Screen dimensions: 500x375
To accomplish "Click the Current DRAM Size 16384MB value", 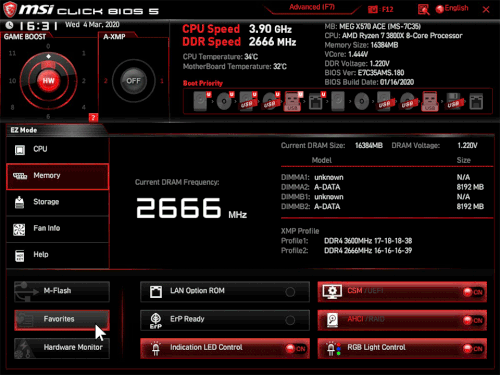I will click(369, 146).
